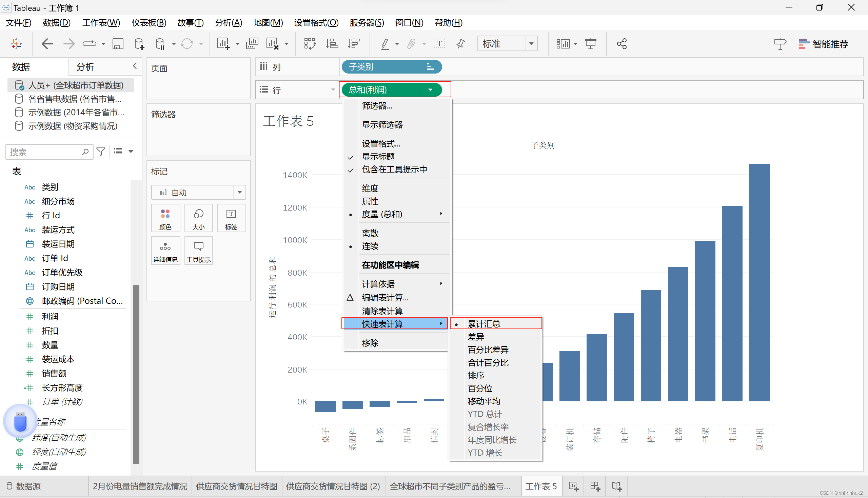The height and width of the screenshot is (498, 868).
Task: Choose 移动平均 from quick calculation submenu
Action: pyautogui.click(x=484, y=401)
